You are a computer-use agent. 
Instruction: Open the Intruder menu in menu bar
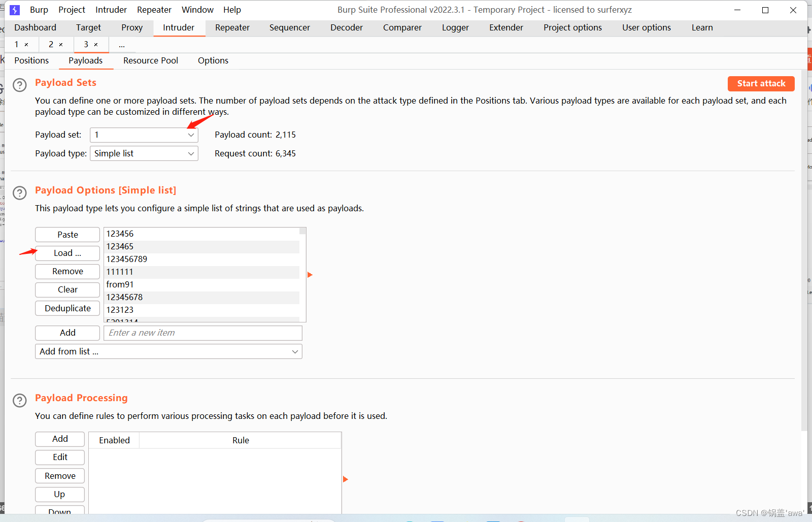coord(111,10)
